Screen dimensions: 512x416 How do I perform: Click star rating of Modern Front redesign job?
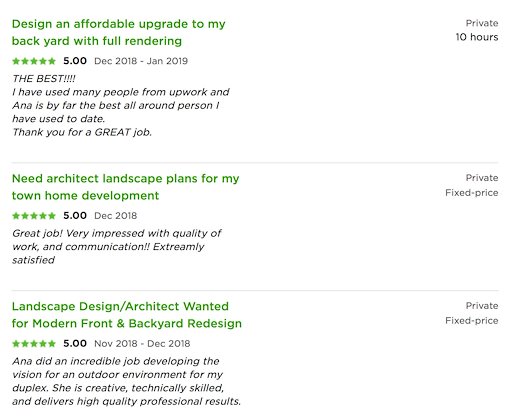click(34, 344)
